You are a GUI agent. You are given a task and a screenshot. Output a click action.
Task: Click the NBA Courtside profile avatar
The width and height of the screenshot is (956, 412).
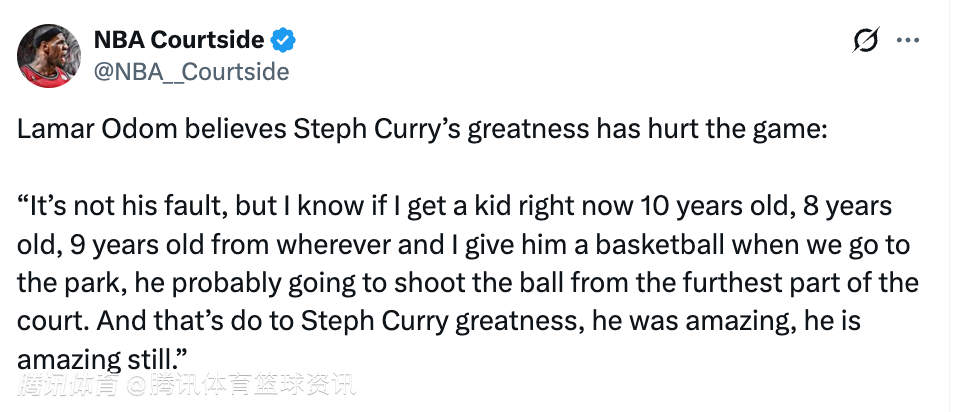click(50, 55)
